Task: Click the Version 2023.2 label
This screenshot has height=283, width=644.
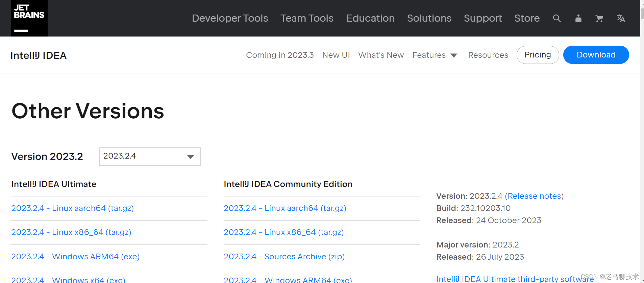Action: pyautogui.click(x=47, y=157)
